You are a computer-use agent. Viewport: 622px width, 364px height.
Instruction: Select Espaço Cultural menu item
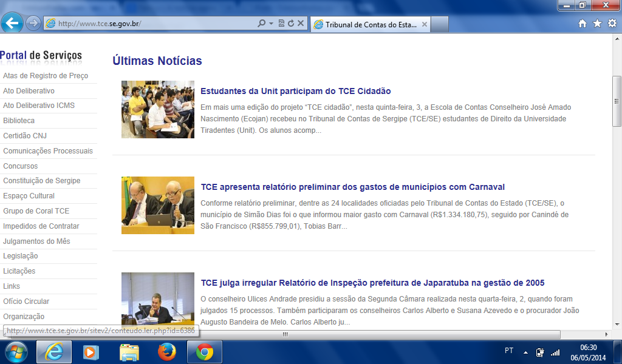(29, 196)
